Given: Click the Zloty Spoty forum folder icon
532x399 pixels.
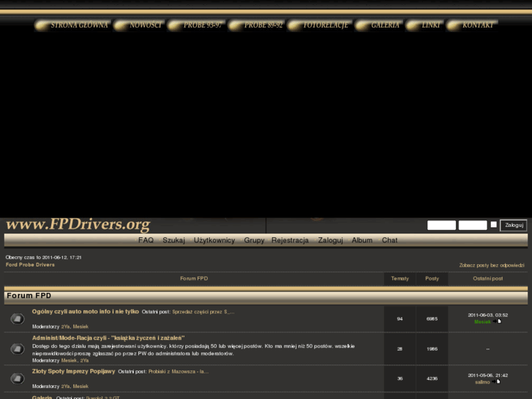Looking at the screenshot, I should click(18, 379).
